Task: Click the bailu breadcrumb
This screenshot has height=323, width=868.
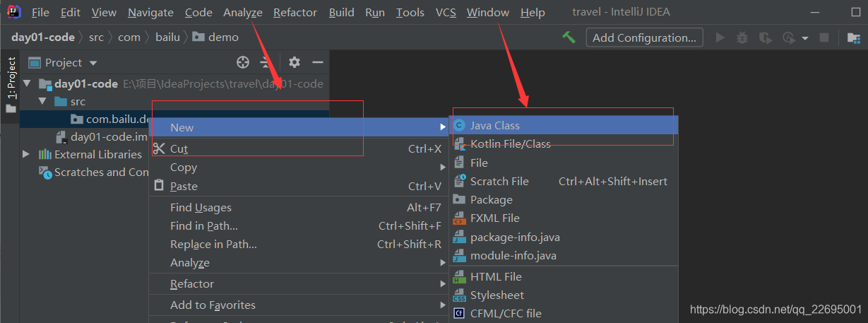Action: 167,37
